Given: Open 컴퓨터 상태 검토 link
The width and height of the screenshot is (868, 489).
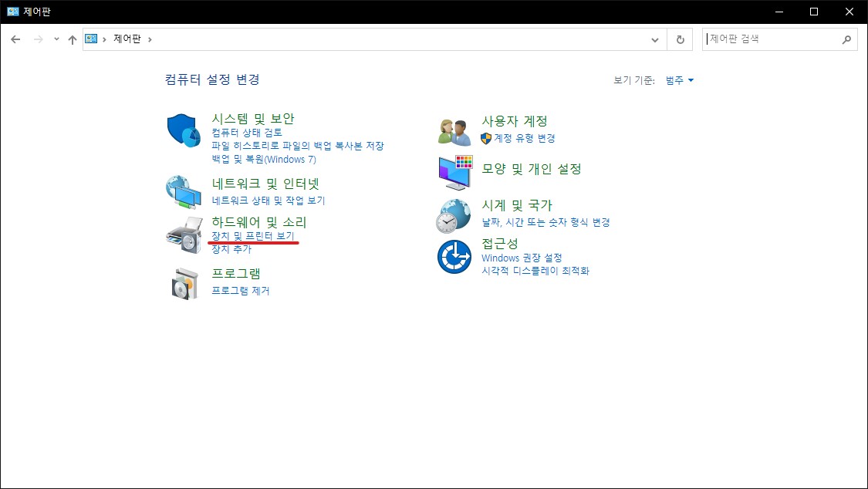Looking at the screenshot, I should pyautogui.click(x=247, y=133).
